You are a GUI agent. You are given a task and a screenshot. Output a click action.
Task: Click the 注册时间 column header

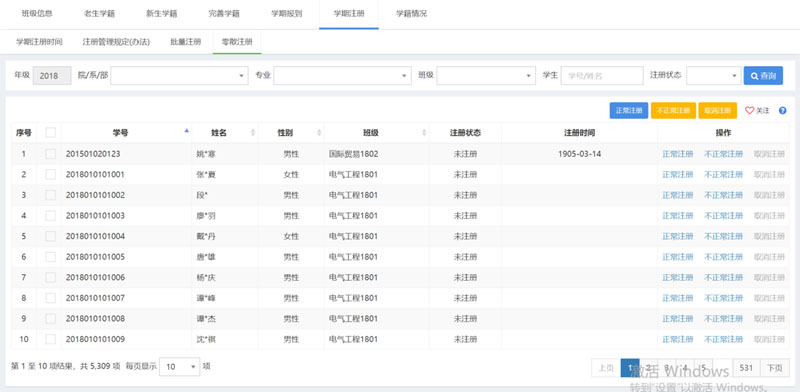(579, 133)
